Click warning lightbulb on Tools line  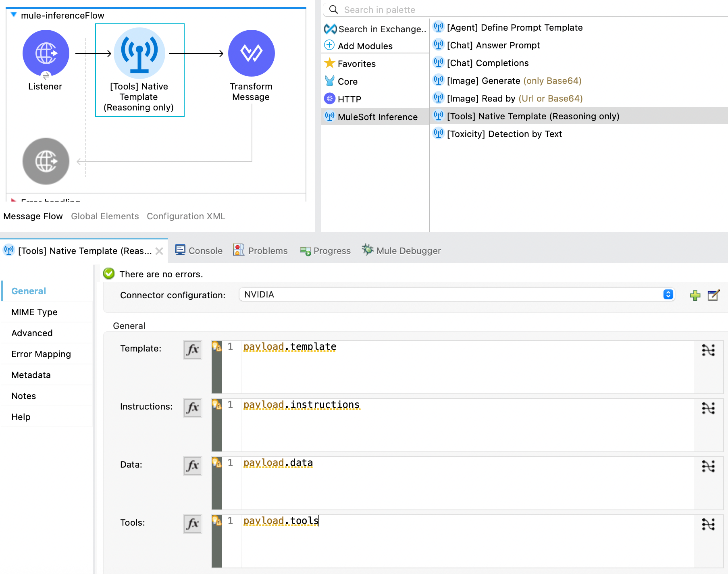click(x=217, y=520)
